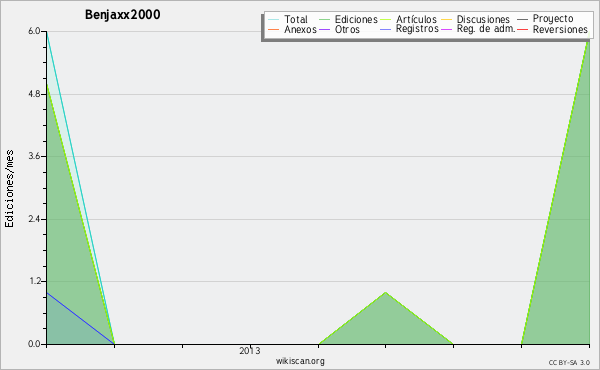Click the Ediciones/mes y-axis label
Image resolution: width=600 pixels, height=370 pixels.
[x=9, y=189]
